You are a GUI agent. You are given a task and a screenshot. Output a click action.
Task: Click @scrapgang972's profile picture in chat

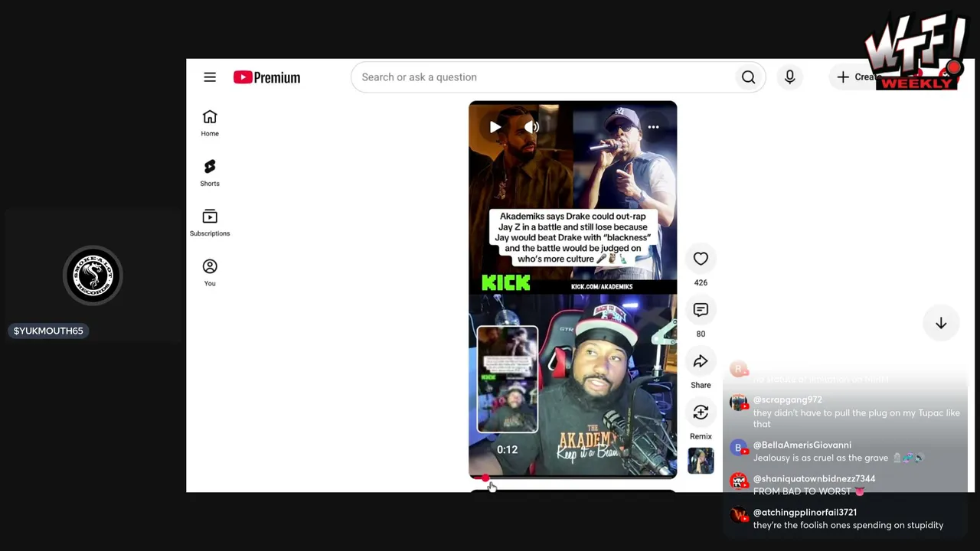(739, 403)
